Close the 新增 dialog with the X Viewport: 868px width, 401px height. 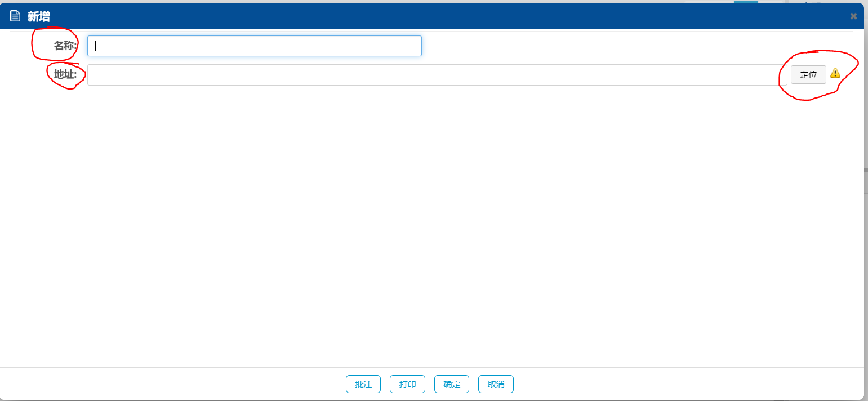pos(853,16)
